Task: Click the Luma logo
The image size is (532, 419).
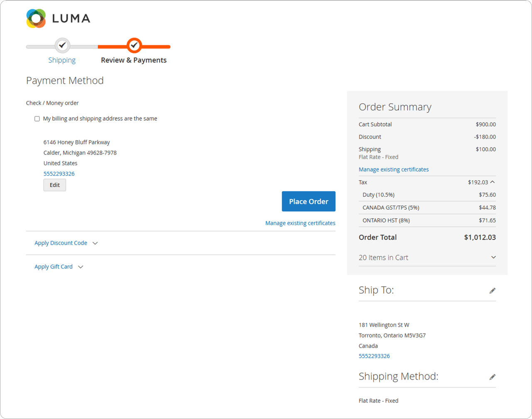Action: click(x=58, y=18)
